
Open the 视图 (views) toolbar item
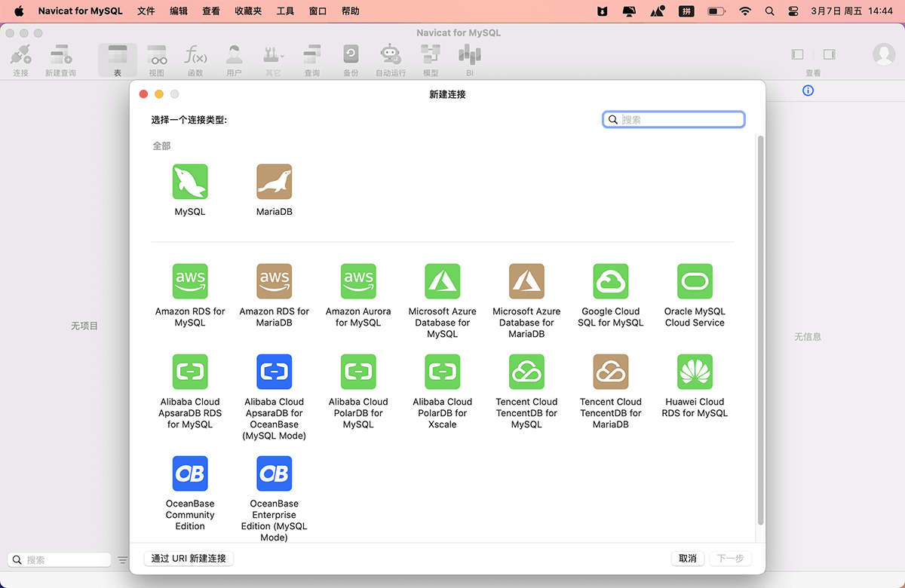(x=157, y=60)
